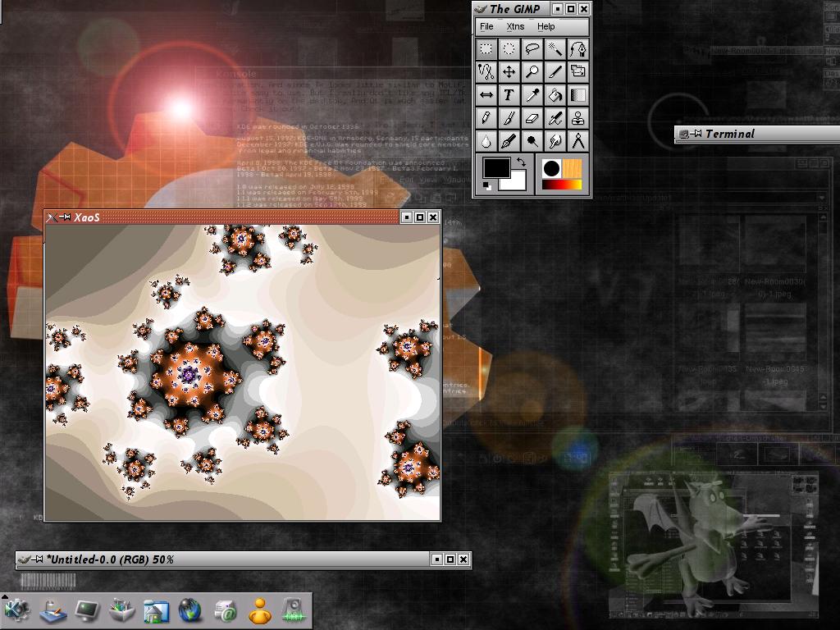
Task: Open the drawing pad panel icon
Action: 52,611
